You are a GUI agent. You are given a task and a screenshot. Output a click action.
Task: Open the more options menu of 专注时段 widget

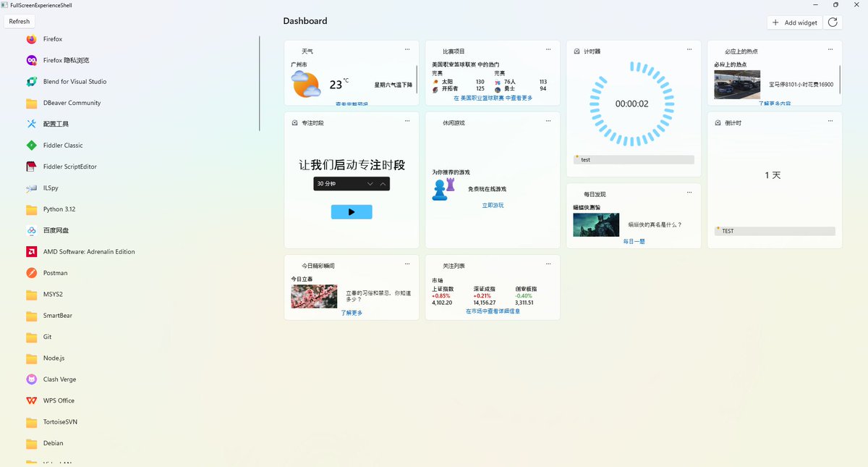pos(407,121)
